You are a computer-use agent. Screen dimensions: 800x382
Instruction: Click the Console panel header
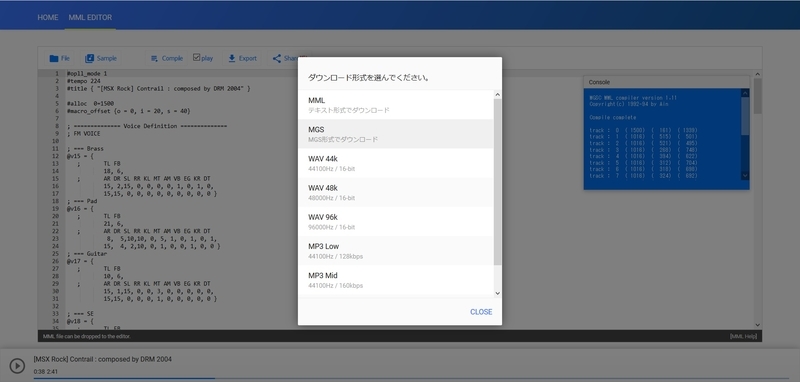pos(666,82)
